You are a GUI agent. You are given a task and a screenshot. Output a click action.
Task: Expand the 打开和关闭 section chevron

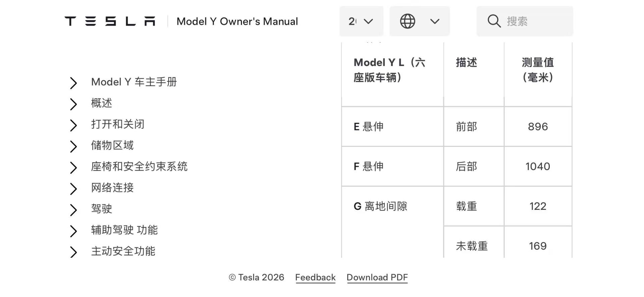click(73, 125)
